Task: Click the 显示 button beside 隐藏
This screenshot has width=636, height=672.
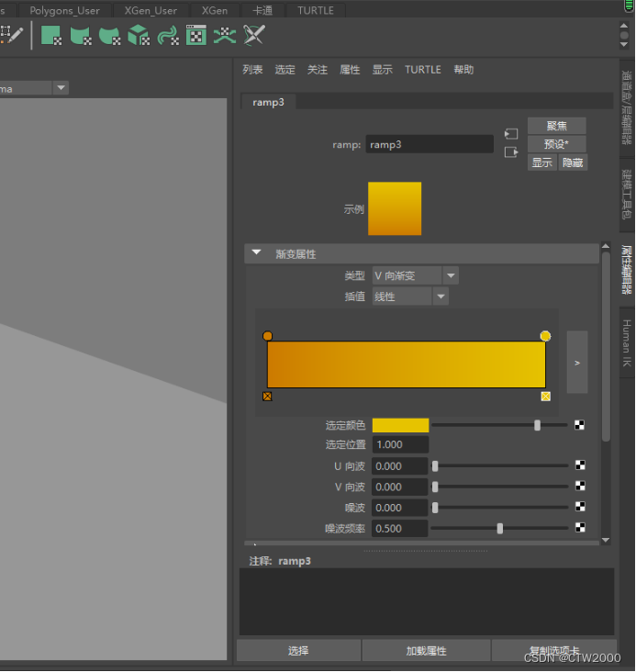Action: pyautogui.click(x=542, y=162)
